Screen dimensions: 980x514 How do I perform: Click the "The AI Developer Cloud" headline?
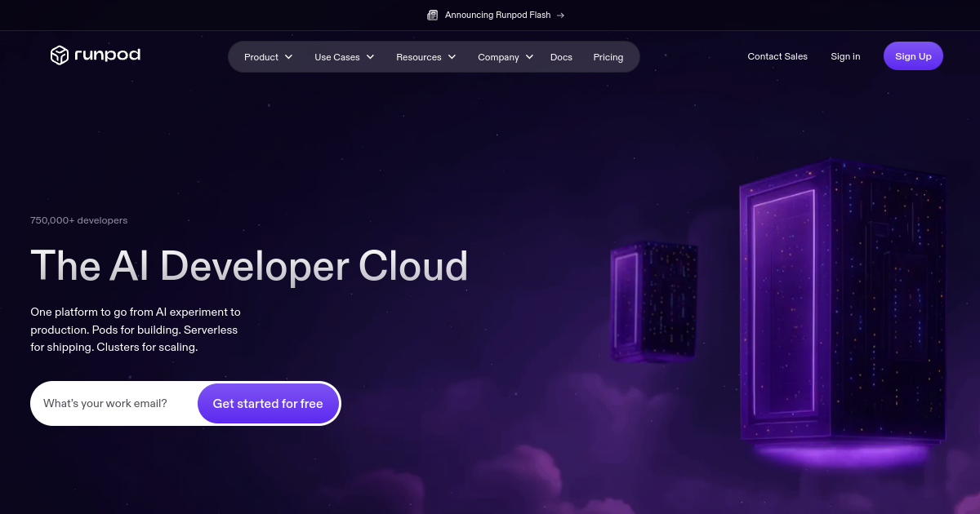pos(249,265)
